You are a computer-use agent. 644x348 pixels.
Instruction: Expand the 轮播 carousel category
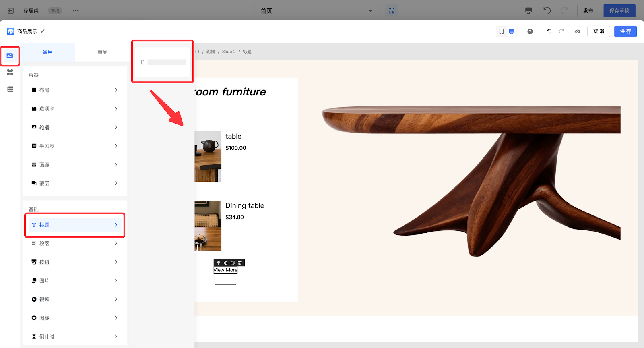click(75, 127)
